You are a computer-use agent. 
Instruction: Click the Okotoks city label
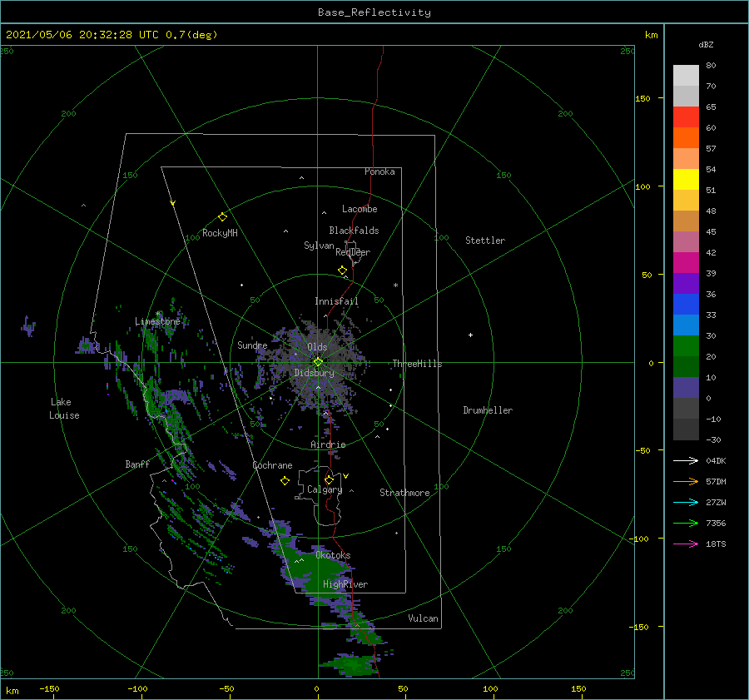click(x=333, y=555)
